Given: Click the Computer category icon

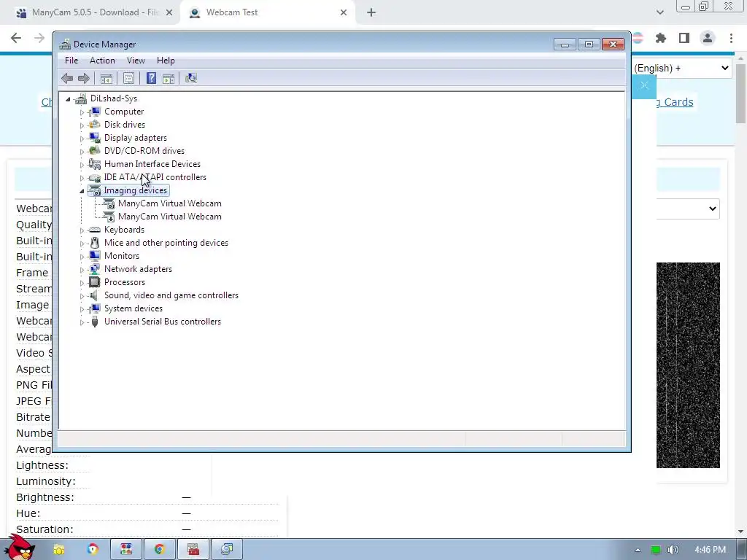Looking at the screenshot, I should coord(95,112).
